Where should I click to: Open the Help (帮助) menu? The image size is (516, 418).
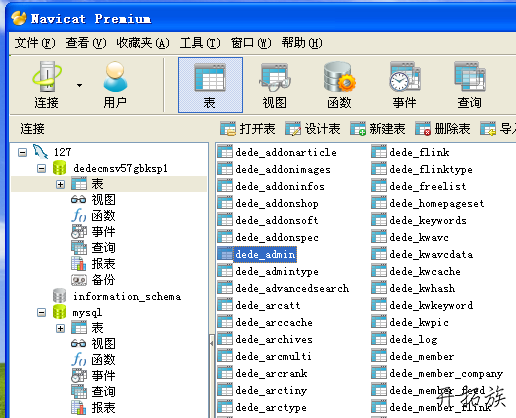(302, 43)
